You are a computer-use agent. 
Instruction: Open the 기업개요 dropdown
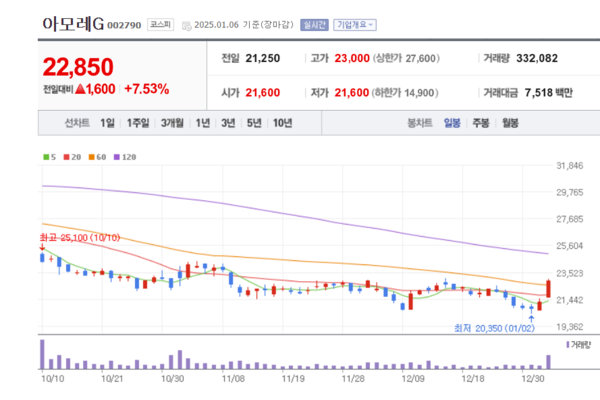[x=355, y=25]
